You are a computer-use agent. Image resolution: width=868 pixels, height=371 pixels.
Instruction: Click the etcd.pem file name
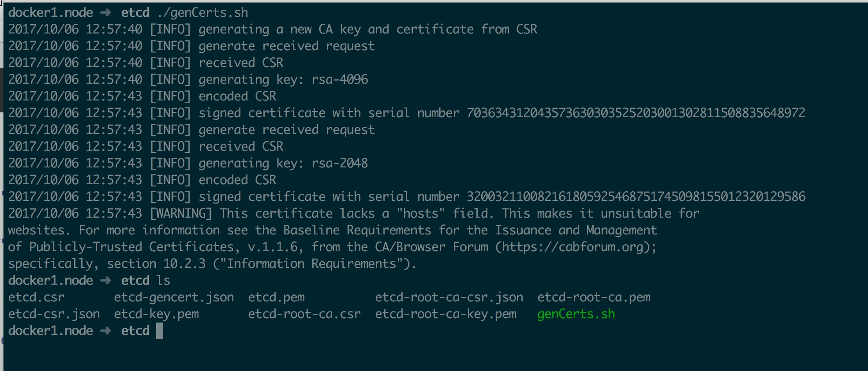276,297
